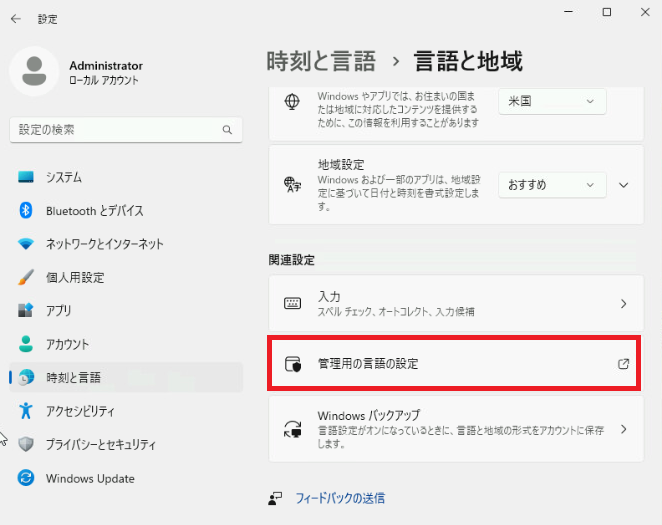
Task: Open Windows バックアップ via its chevron
Action: click(624, 429)
